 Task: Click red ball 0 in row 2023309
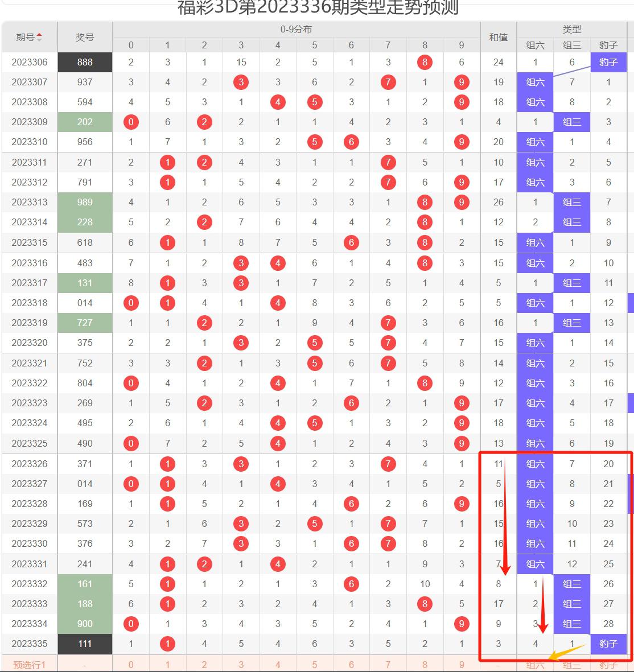[131, 122]
